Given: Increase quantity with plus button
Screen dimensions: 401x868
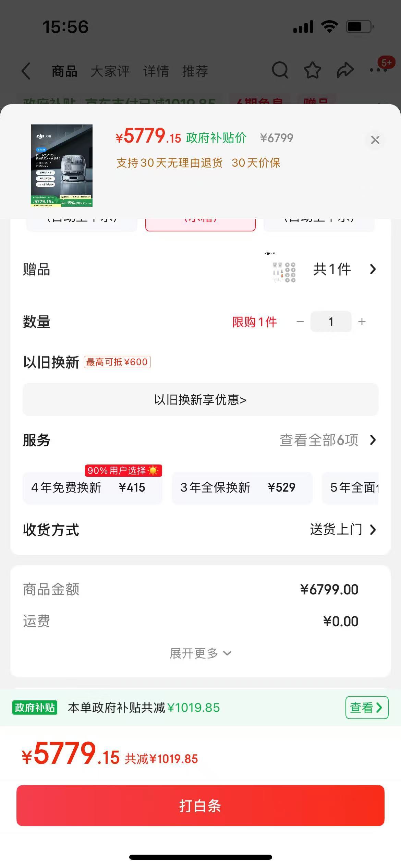Looking at the screenshot, I should [362, 322].
